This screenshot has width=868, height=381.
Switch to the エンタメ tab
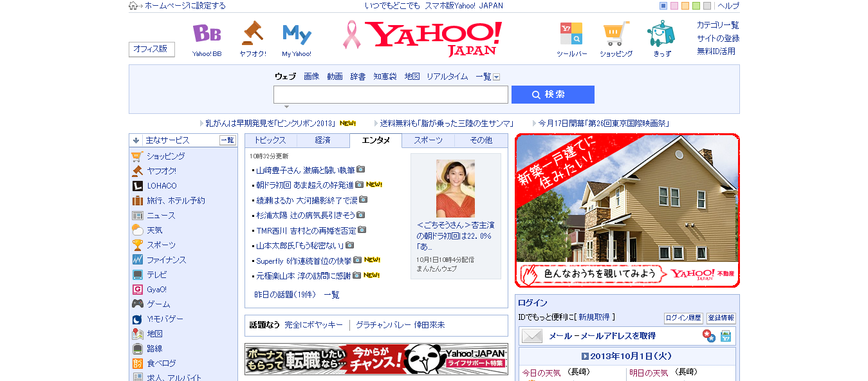376,140
